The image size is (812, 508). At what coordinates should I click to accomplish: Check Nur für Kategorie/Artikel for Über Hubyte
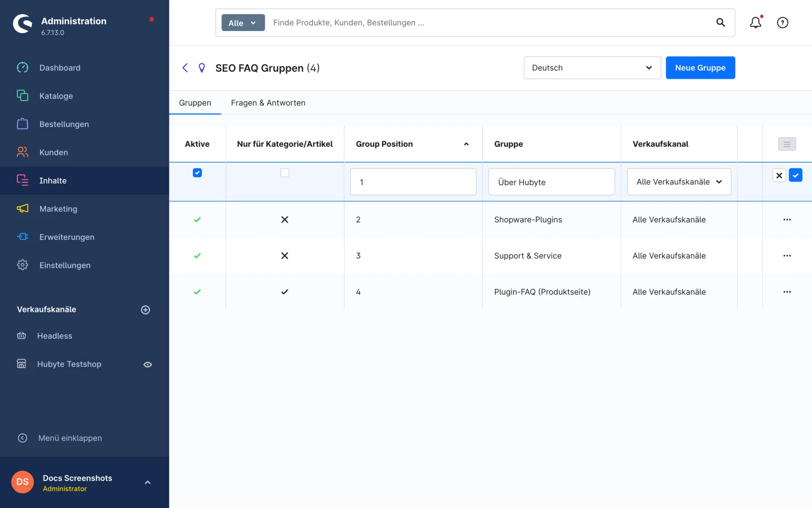[x=285, y=173]
